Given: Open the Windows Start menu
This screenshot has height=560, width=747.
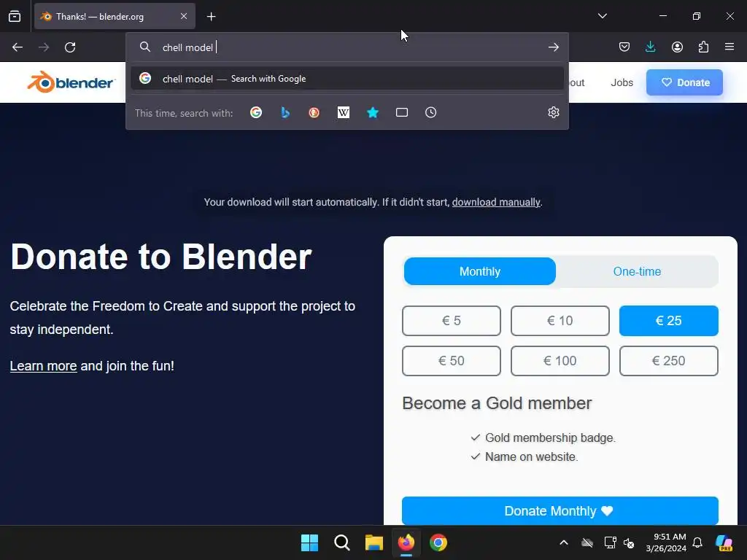Looking at the screenshot, I should point(309,542).
